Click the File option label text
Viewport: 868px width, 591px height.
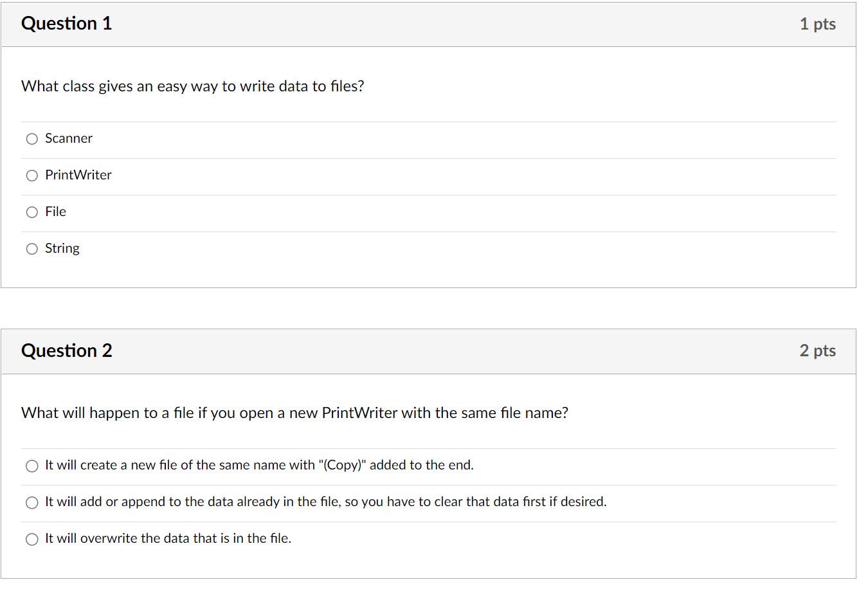click(55, 212)
